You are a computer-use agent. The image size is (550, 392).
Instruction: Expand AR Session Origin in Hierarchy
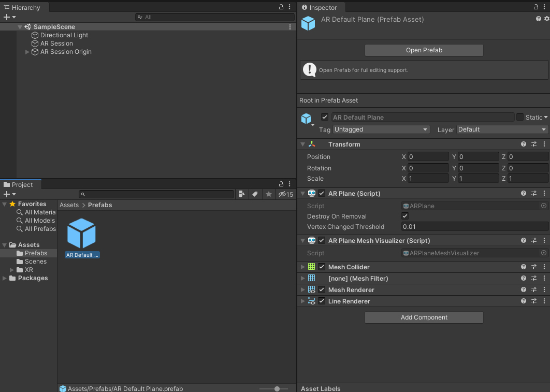(27, 52)
